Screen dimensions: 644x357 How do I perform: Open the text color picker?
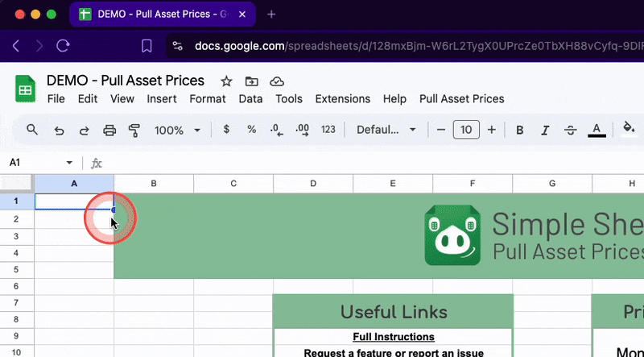pyautogui.click(x=597, y=131)
